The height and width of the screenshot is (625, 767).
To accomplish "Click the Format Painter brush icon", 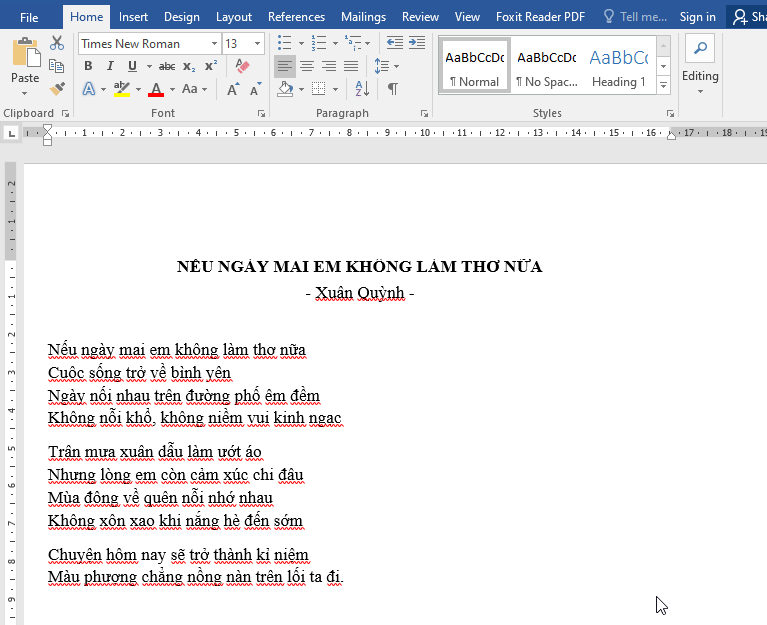I will pos(56,89).
